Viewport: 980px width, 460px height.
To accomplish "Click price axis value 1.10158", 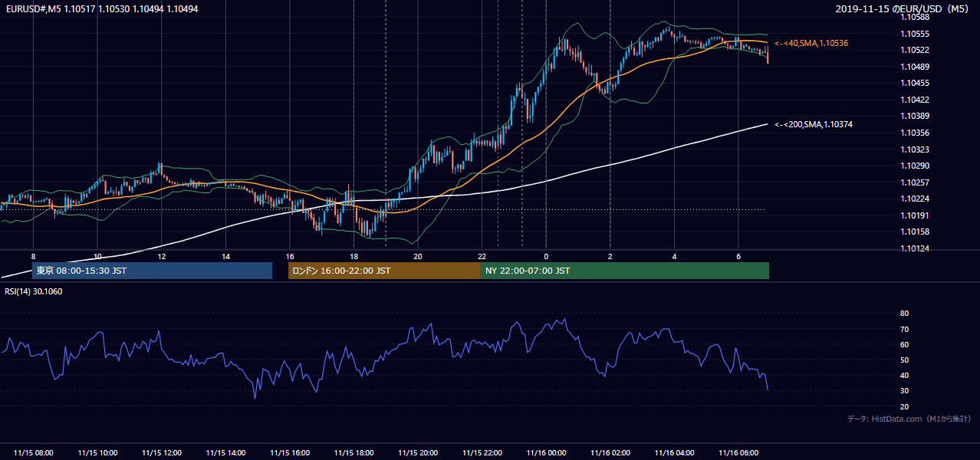I will point(915,232).
